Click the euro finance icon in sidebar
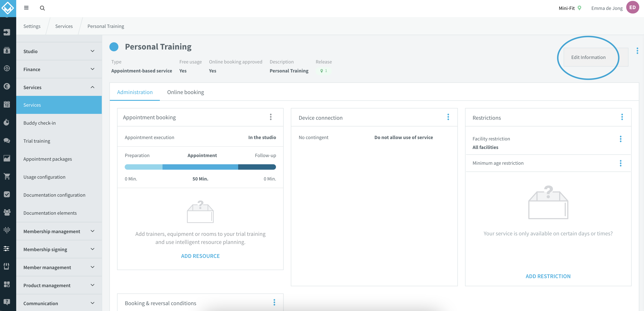Screen dimensions: 644x311 (7, 86)
